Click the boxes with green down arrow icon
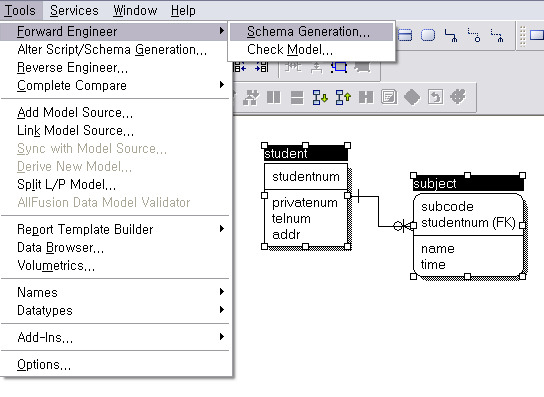Image resolution: width=544 pixels, height=397 pixels. tap(320, 97)
